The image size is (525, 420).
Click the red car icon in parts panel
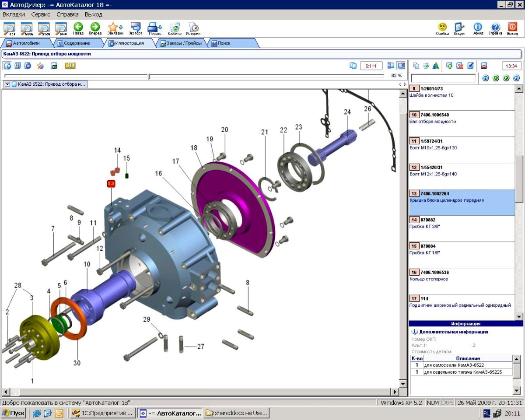pyautogui.click(x=484, y=66)
